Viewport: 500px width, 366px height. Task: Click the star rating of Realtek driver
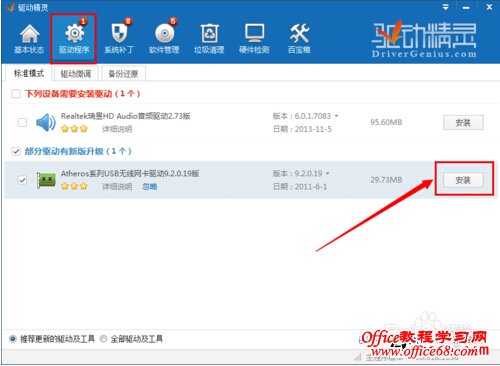point(74,129)
